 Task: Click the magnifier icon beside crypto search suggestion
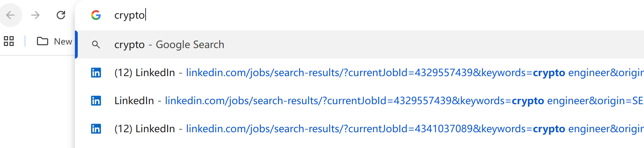[x=96, y=45]
